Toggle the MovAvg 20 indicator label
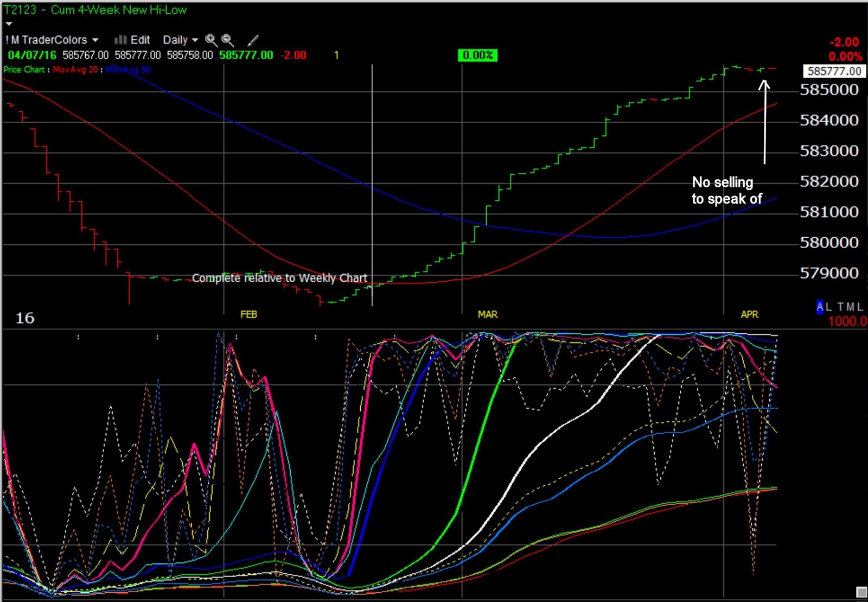 coord(75,69)
